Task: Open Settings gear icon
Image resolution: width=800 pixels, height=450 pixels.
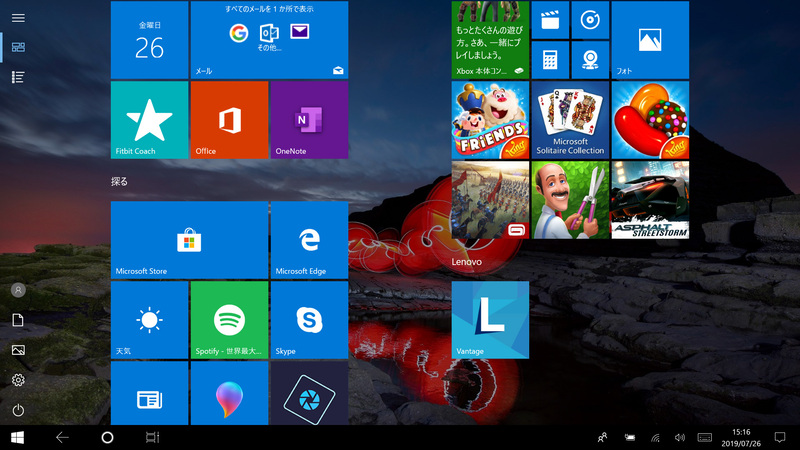Action: point(18,380)
